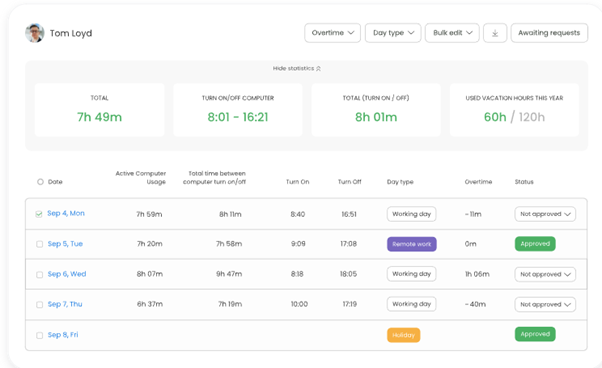The width and height of the screenshot is (602, 368).
Task: Open Awaiting requests
Action: [x=549, y=33]
